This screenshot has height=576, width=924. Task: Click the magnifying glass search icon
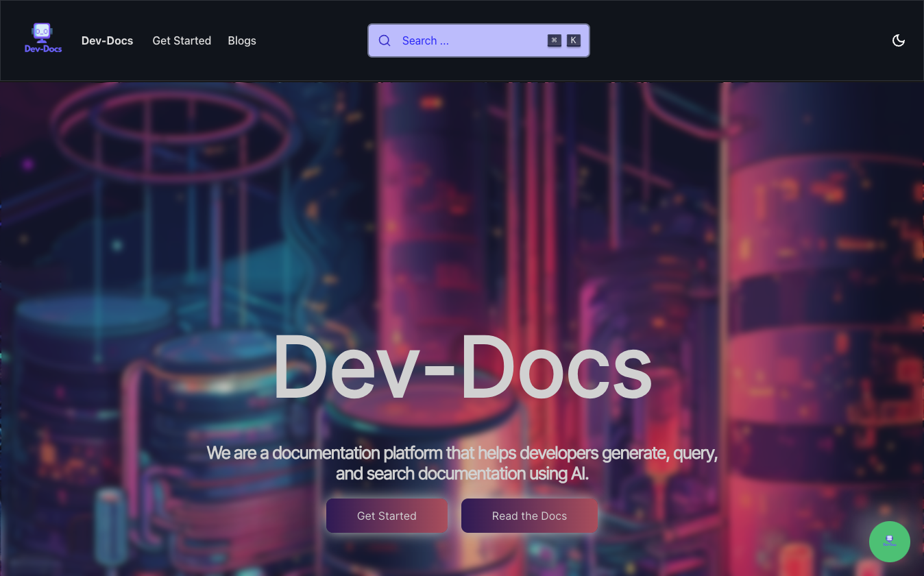pyautogui.click(x=385, y=40)
